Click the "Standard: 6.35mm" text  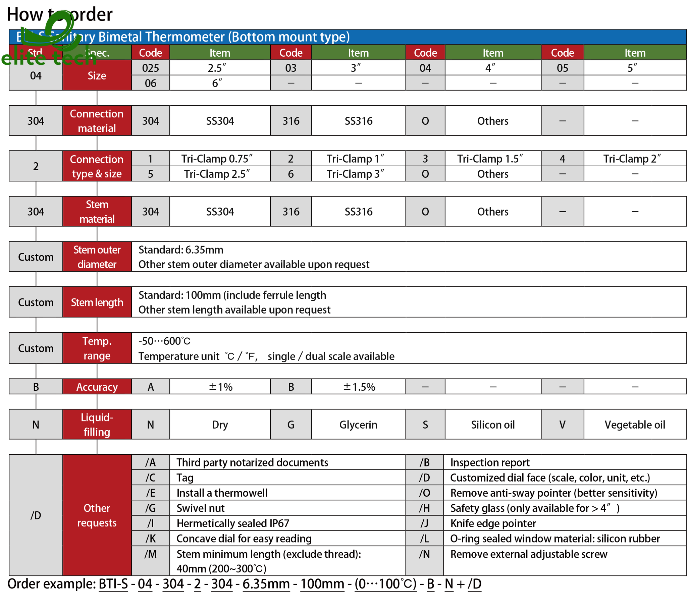(181, 250)
